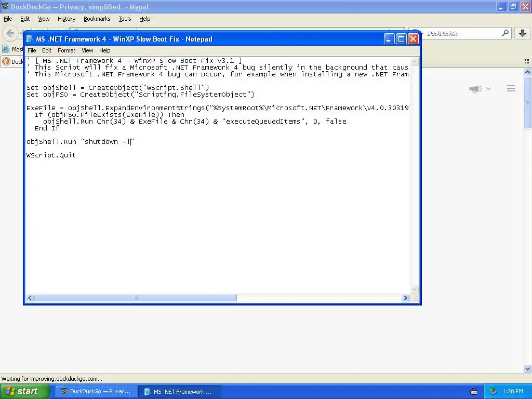Expand the dropdown chevron beside the megaphone
This screenshot has height=399, width=532.
488,88
